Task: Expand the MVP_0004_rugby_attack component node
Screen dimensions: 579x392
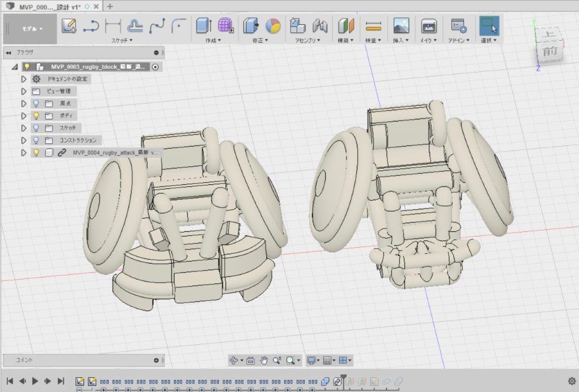Action: tap(24, 153)
